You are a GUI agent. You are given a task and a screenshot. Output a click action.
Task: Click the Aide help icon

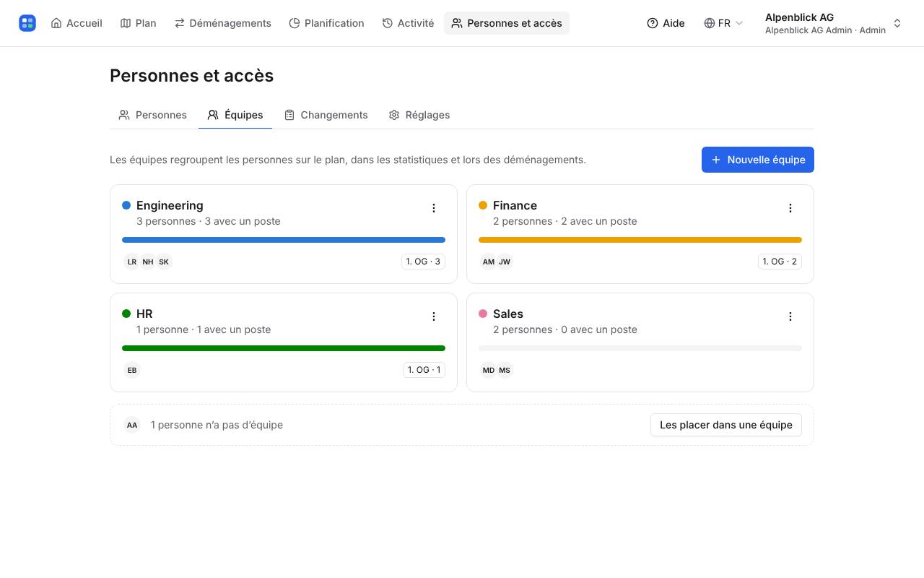tap(653, 23)
